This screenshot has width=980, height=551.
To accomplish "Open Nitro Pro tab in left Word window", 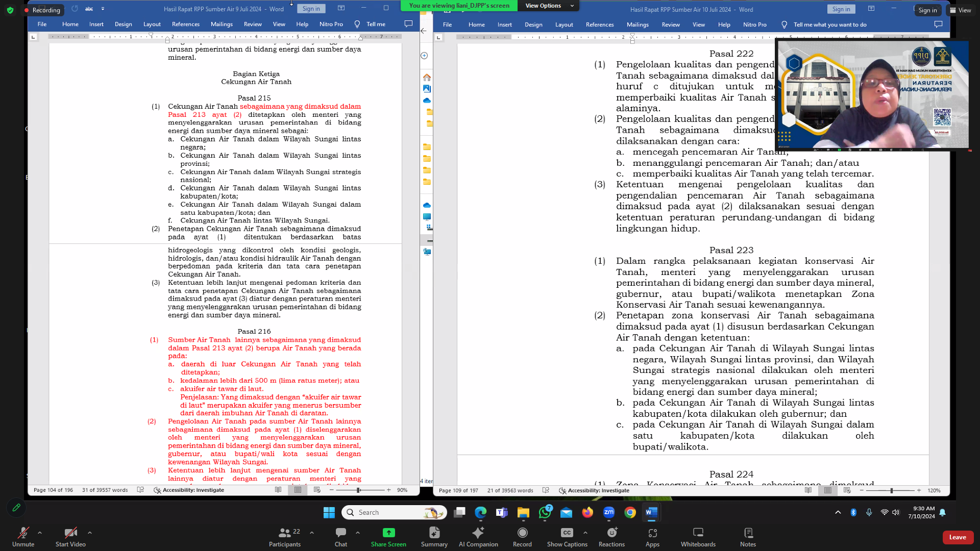I will tap(331, 24).
